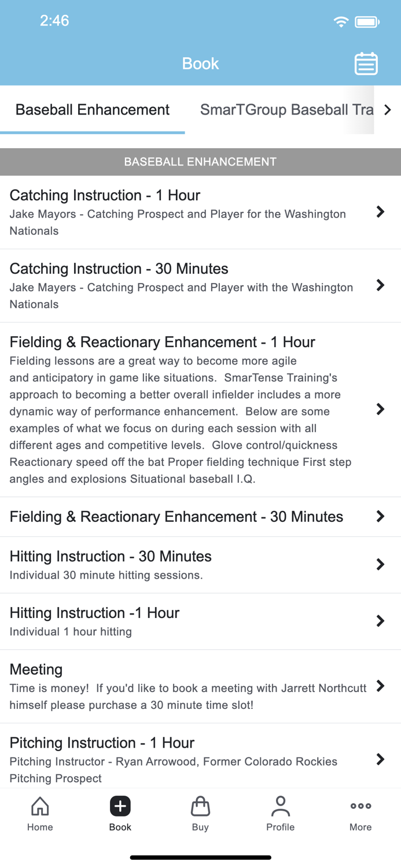The height and width of the screenshot is (868, 401).
Task: Open the Buy shopping bag icon
Action: [x=200, y=813]
